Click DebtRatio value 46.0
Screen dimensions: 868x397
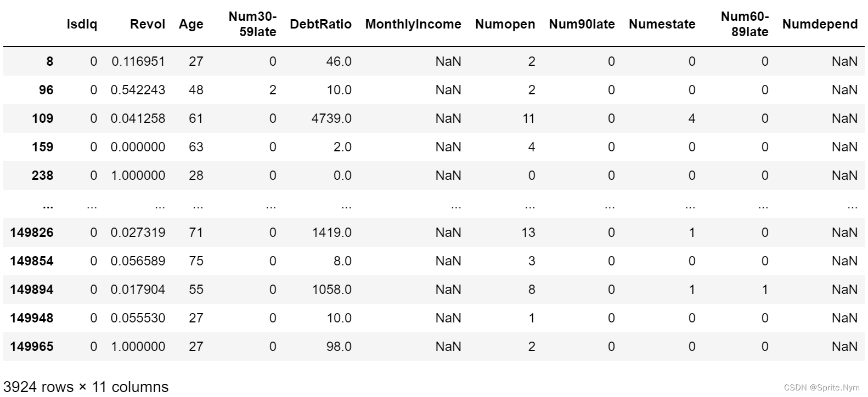339,61
